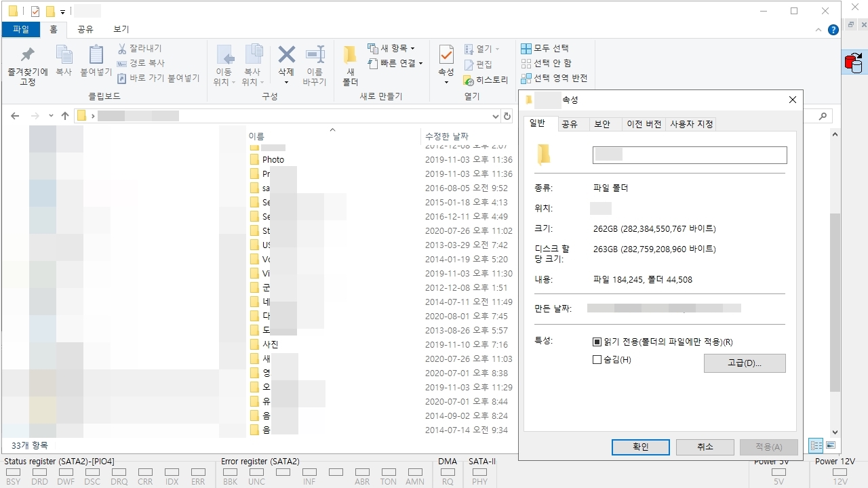Switch to details view icon in the status bar
The image size is (868, 488).
[816, 445]
